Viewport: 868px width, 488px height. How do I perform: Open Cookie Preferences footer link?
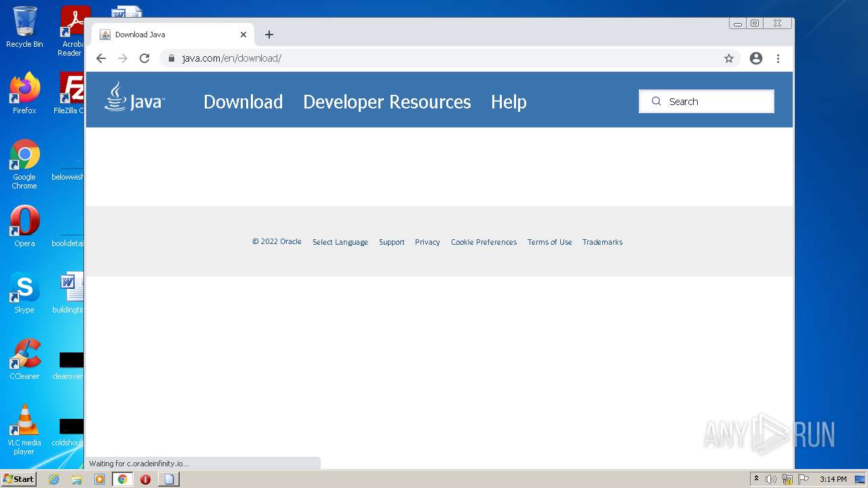484,242
